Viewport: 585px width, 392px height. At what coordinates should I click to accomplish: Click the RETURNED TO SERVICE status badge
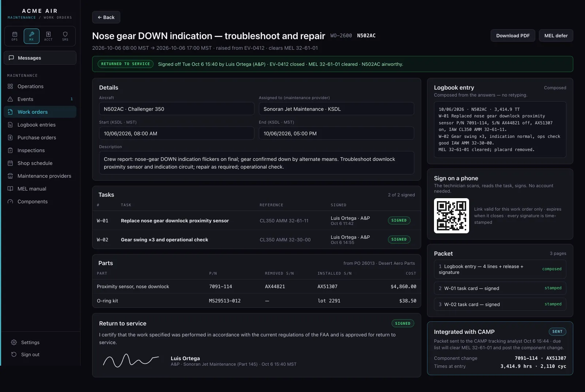click(126, 64)
